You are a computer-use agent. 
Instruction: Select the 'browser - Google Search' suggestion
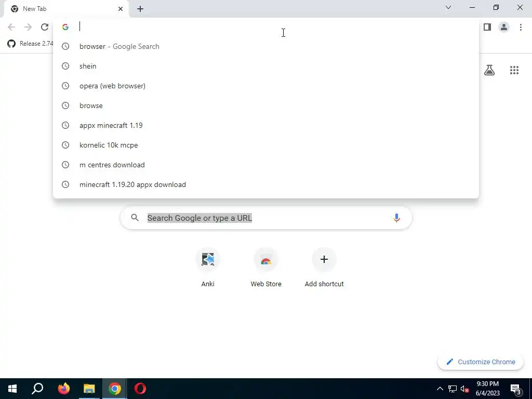pyautogui.click(x=266, y=46)
